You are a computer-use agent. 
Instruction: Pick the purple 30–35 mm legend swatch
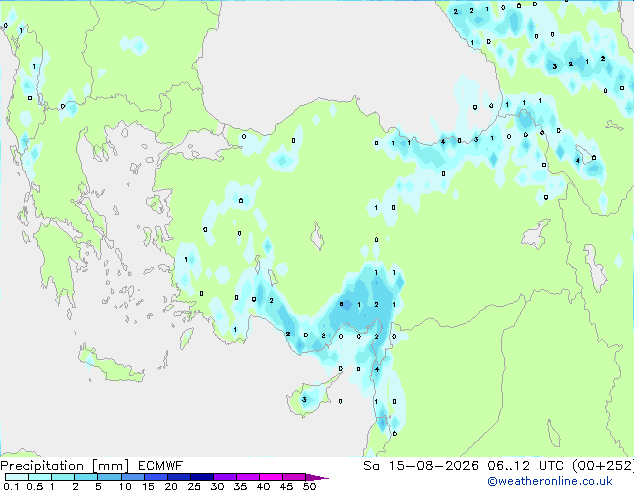(x=225, y=477)
